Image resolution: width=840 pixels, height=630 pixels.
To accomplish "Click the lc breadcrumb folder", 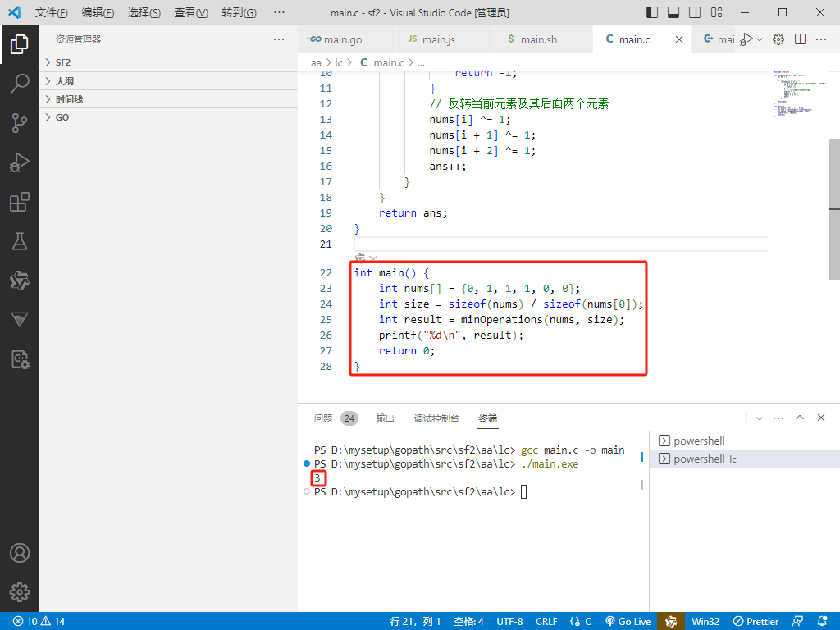I will coord(339,62).
